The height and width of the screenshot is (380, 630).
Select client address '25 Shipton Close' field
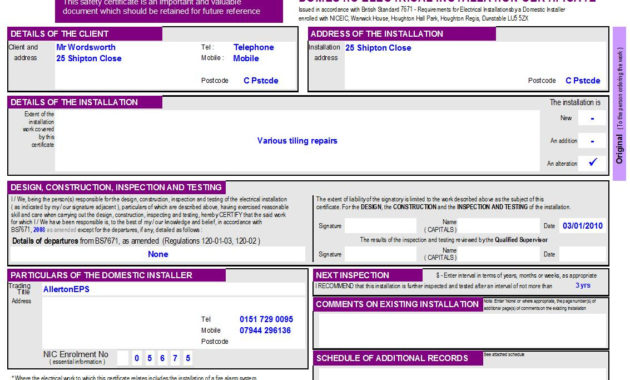pos(89,59)
